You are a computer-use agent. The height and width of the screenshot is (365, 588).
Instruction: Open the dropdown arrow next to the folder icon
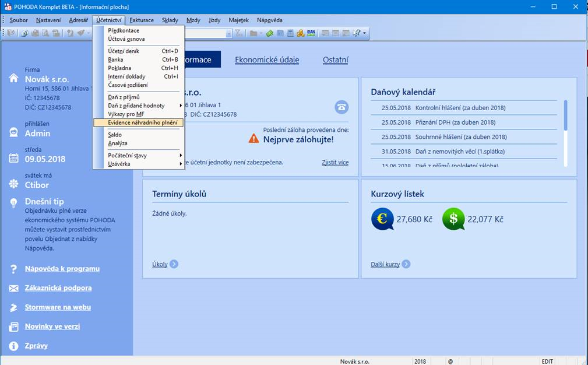[x=261, y=33]
